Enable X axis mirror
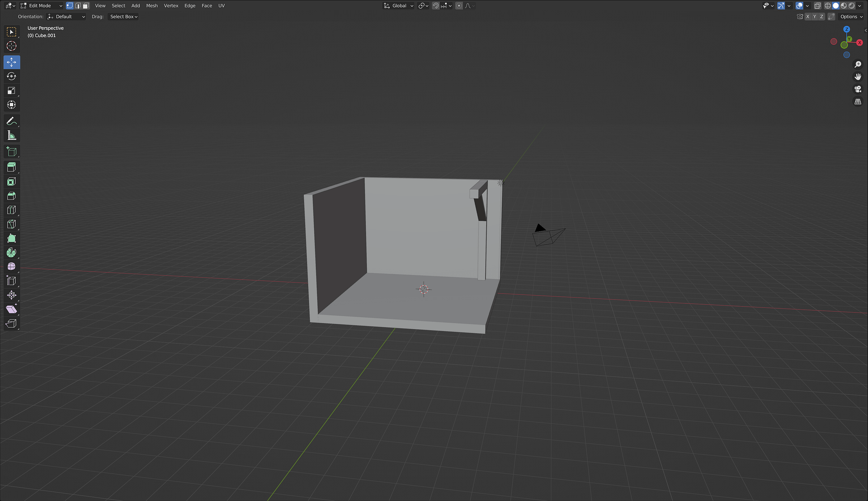Screen dimensions: 868x501 (807, 17)
